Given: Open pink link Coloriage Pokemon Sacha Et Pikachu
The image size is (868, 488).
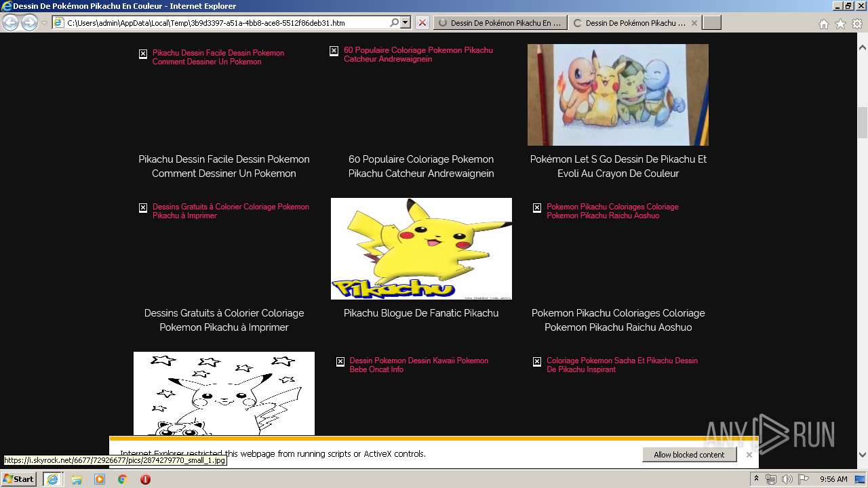Looking at the screenshot, I should click(x=622, y=365).
